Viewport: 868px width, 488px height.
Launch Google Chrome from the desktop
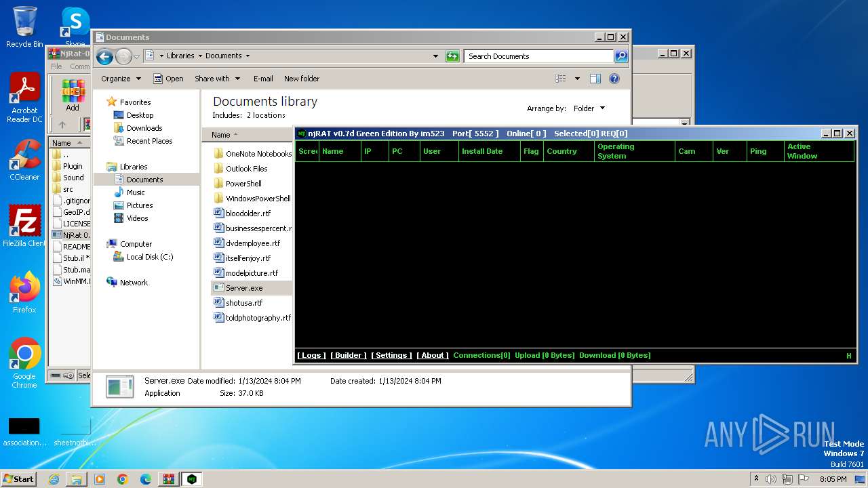24,363
